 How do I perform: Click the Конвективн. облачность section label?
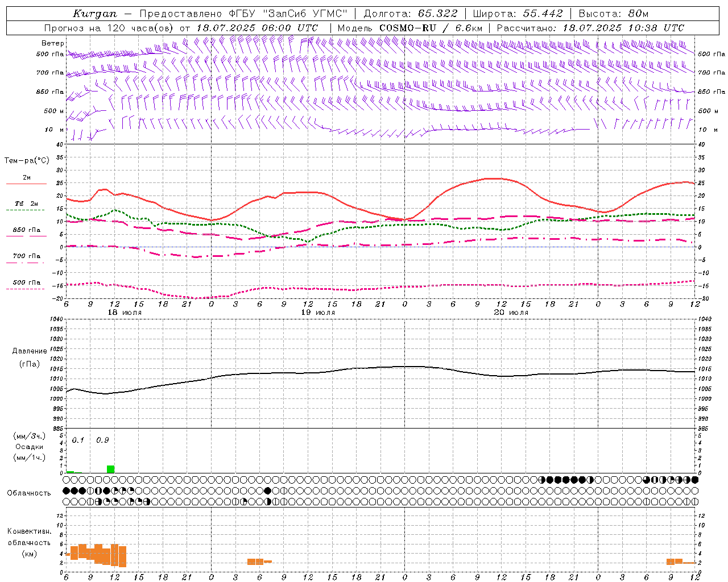tap(29, 542)
